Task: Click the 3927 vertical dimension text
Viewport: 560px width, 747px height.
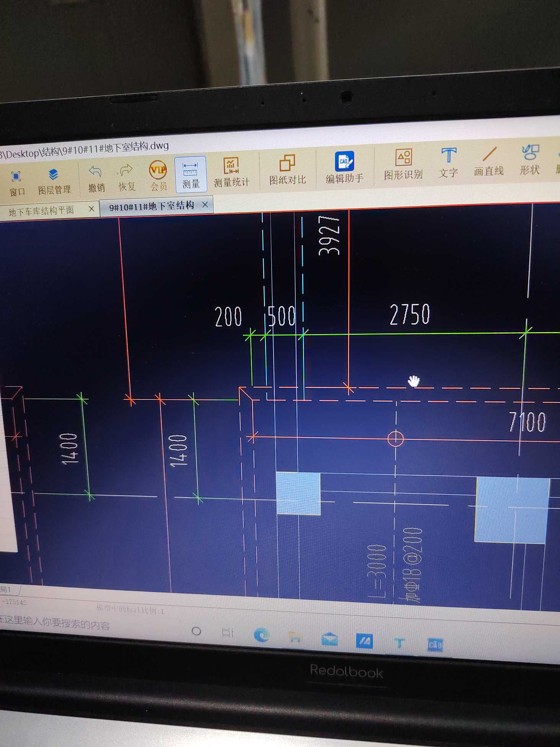Action: [329, 235]
